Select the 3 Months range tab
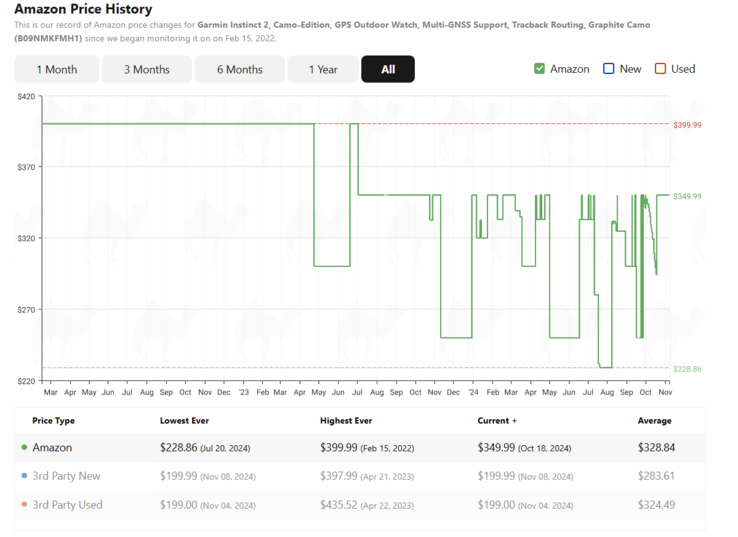This screenshot has height=537, width=738. click(x=147, y=69)
